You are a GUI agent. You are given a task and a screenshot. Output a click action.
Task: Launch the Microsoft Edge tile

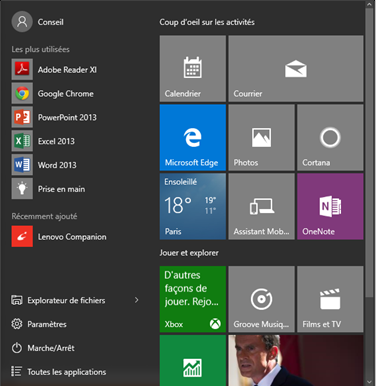[x=193, y=137]
